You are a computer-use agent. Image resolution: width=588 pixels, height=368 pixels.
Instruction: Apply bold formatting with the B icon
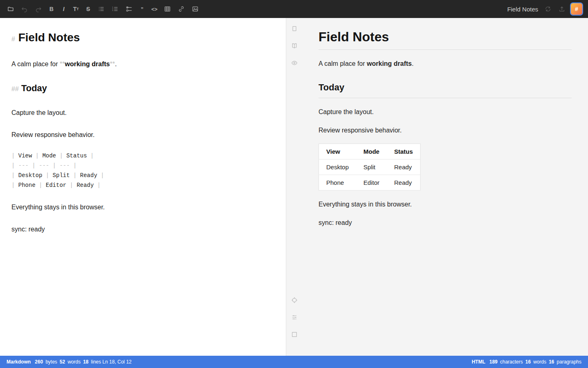pos(51,9)
